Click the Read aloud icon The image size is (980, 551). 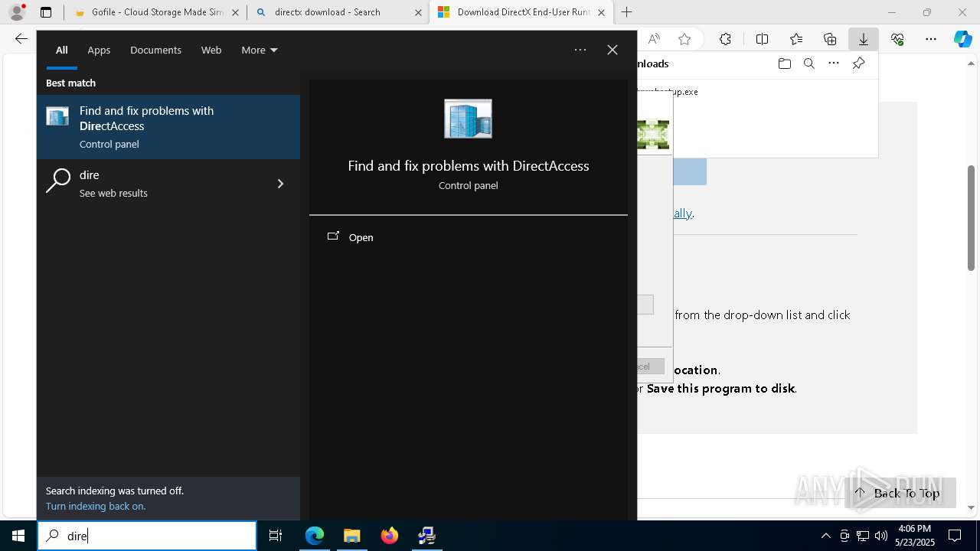coord(654,39)
